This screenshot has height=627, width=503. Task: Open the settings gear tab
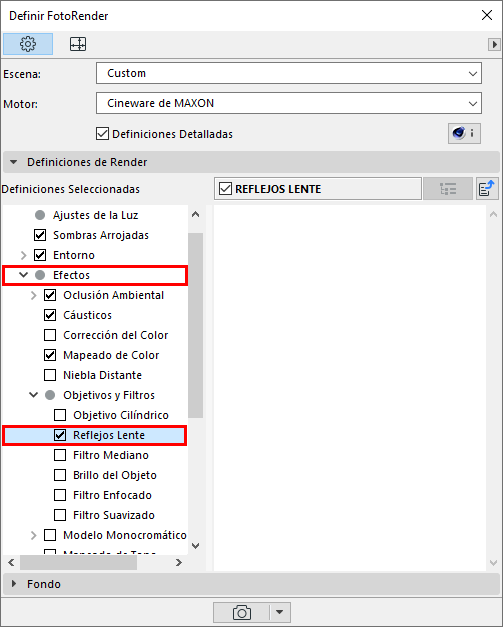(28, 44)
